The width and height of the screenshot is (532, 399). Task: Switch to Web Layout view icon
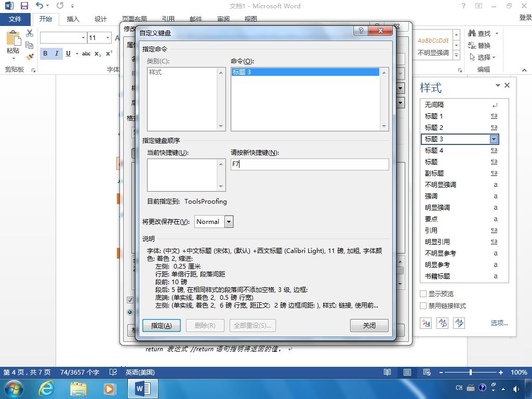427,372
